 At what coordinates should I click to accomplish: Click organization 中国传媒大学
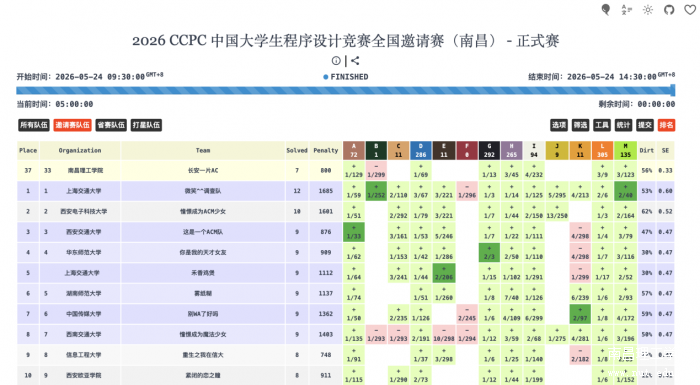(x=83, y=314)
